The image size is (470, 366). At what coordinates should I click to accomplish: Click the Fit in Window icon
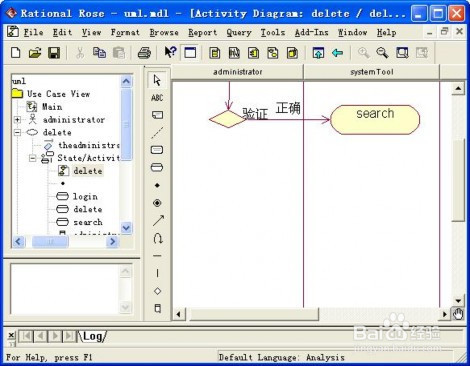tap(402, 53)
